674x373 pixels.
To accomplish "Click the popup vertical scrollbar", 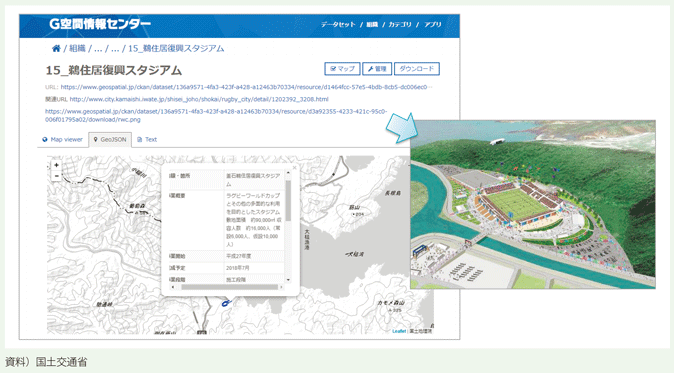I will coord(288,226).
